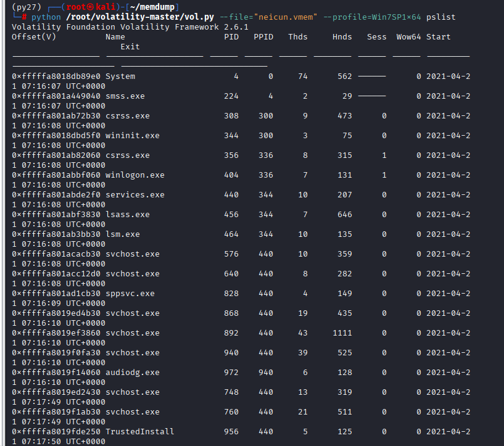
Task: Click the PPID column header
Action: [263, 36]
